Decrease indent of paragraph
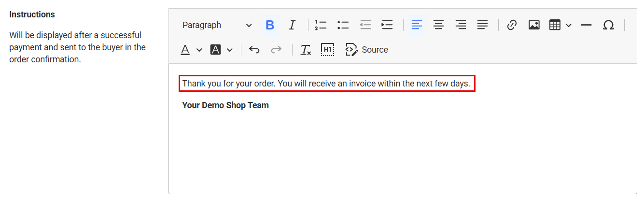 click(x=365, y=25)
